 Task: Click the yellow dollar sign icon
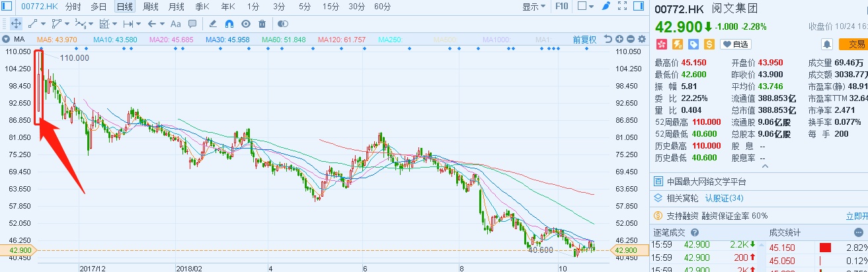(709, 44)
